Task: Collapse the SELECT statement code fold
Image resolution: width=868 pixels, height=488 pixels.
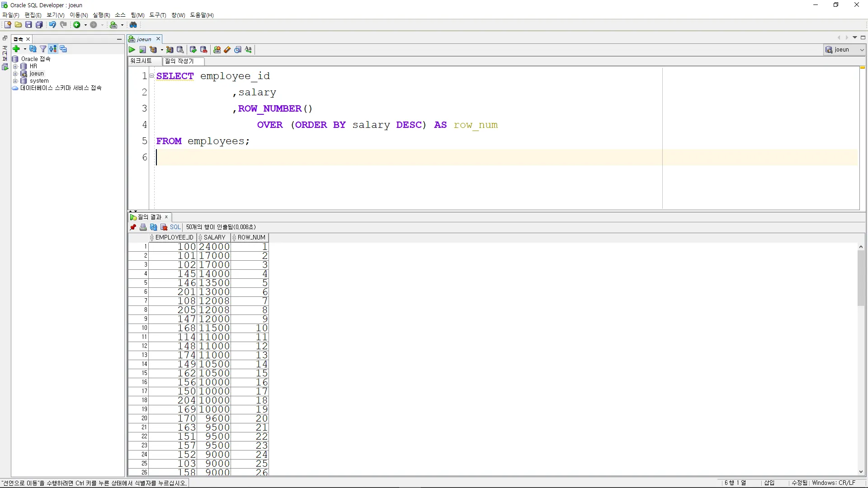Action: pyautogui.click(x=152, y=76)
